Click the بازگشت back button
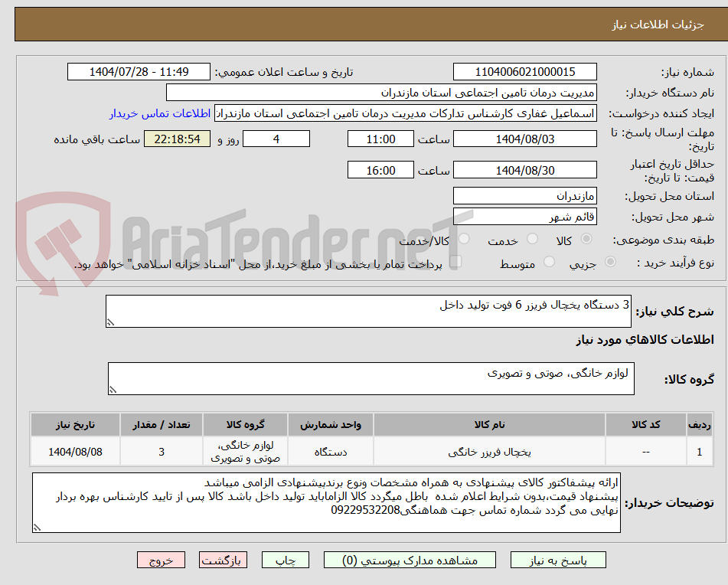 pyautogui.click(x=223, y=560)
